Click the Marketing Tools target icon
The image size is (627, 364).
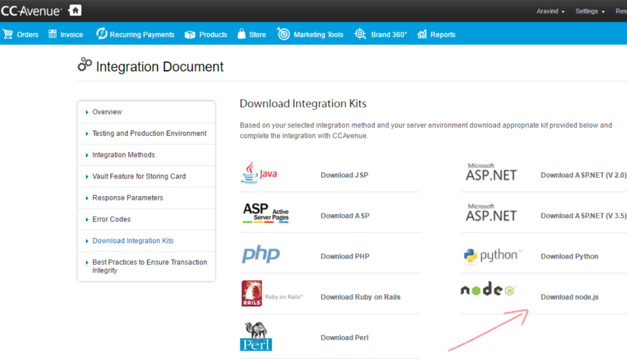[283, 34]
